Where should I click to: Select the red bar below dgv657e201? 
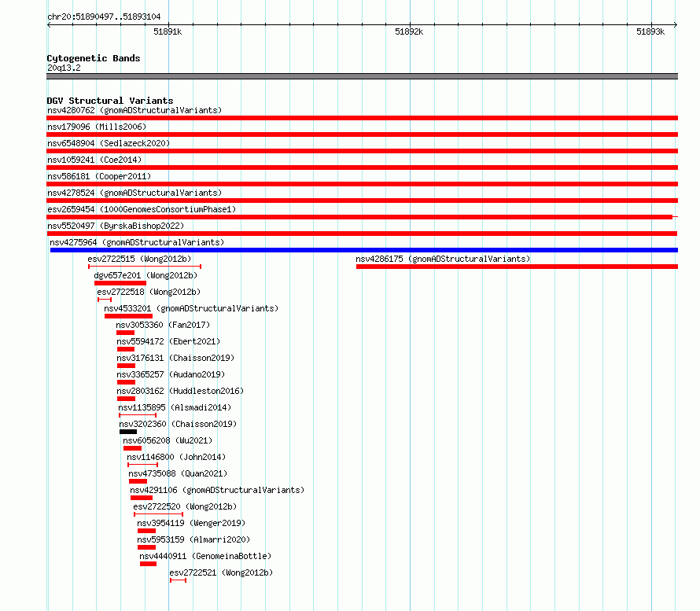pyautogui.click(x=120, y=283)
